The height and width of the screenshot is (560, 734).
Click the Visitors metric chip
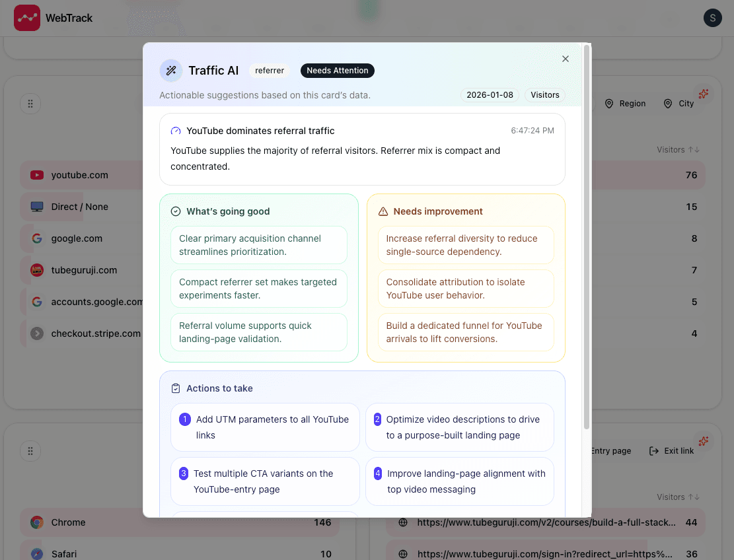[545, 95]
